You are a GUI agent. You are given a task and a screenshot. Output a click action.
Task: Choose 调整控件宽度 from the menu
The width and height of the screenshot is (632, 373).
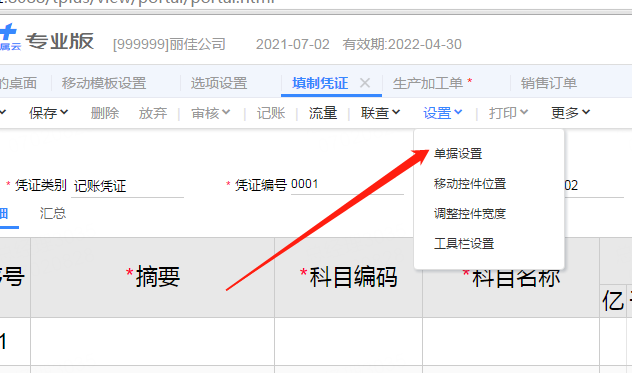pyautogui.click(x=470, y=213)
